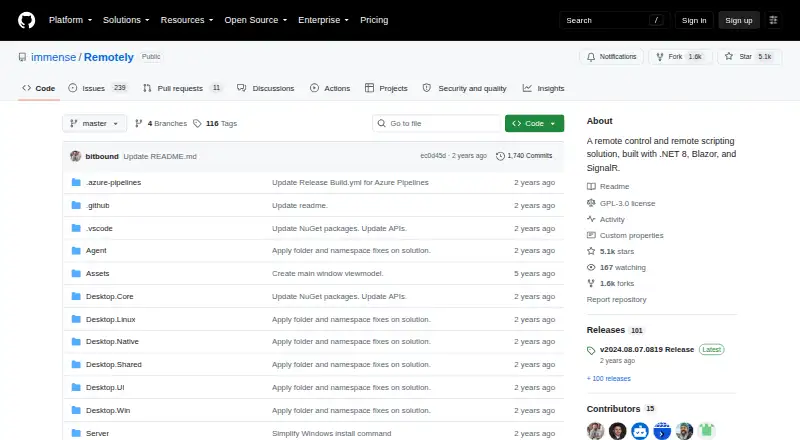
Task: Fork the repository
Action: click(x=680, y=57)
